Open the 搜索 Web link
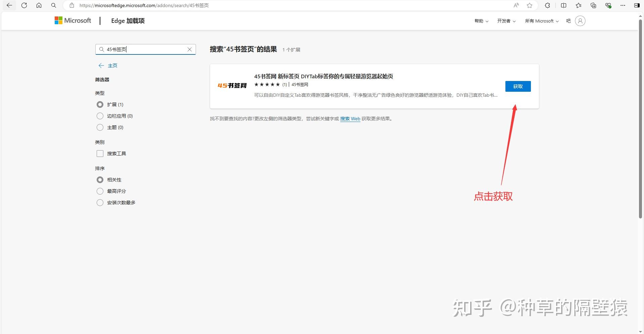The height and width of the screenshot is (334, 644). (x=350, y=119)
